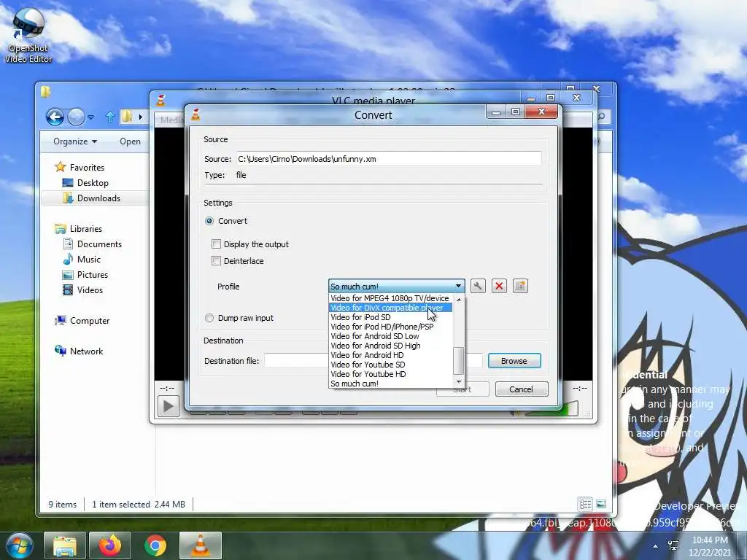Click the Destination file field
Image resolution: width=747 pixels, height=560 pixels.
373,361
